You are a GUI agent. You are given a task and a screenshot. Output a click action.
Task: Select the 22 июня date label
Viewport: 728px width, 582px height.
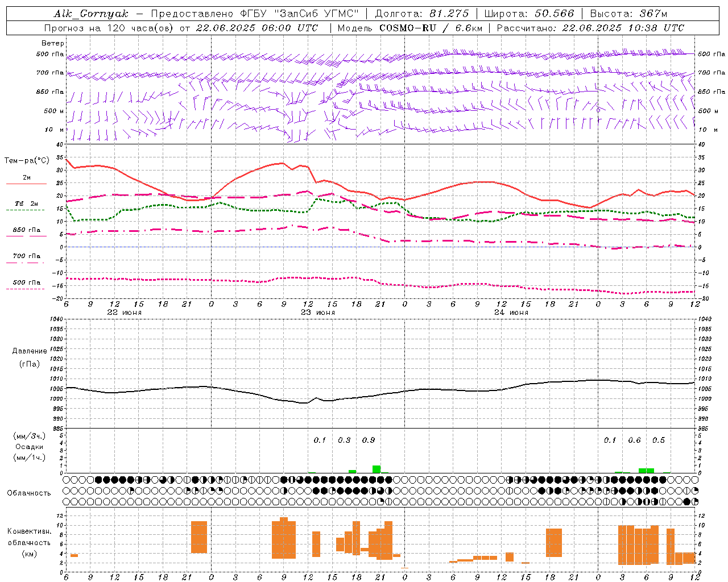pos(125,313)
